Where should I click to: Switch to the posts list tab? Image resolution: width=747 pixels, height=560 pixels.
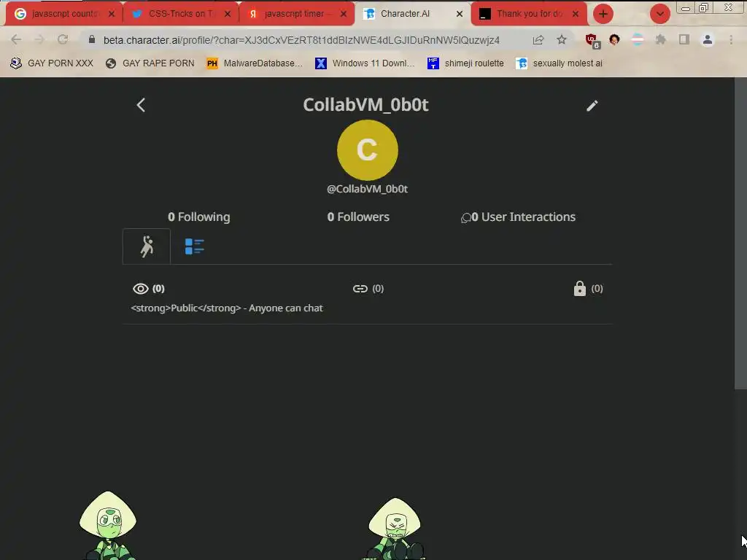pyautogui.click(x=194, y=246)
